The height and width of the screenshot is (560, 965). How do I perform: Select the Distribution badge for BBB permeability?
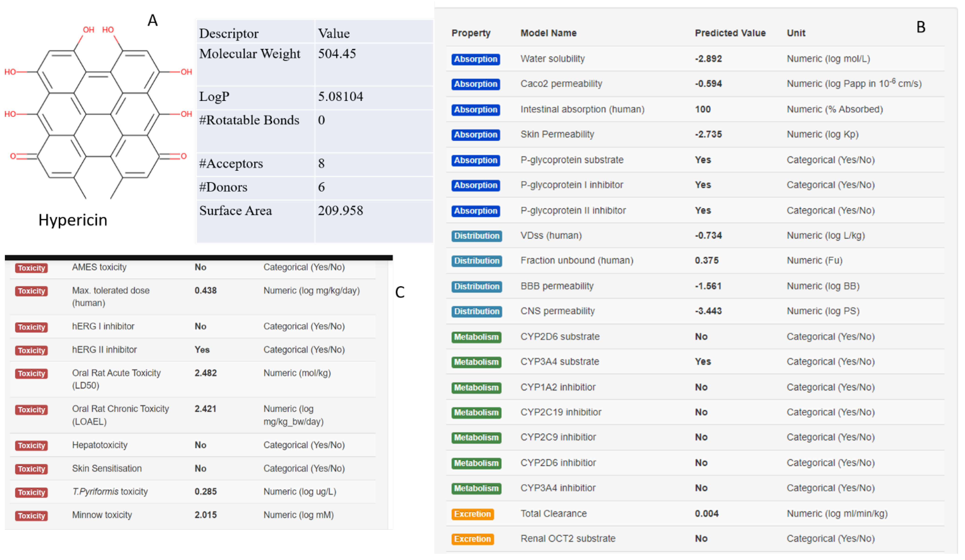coord(476,286)
